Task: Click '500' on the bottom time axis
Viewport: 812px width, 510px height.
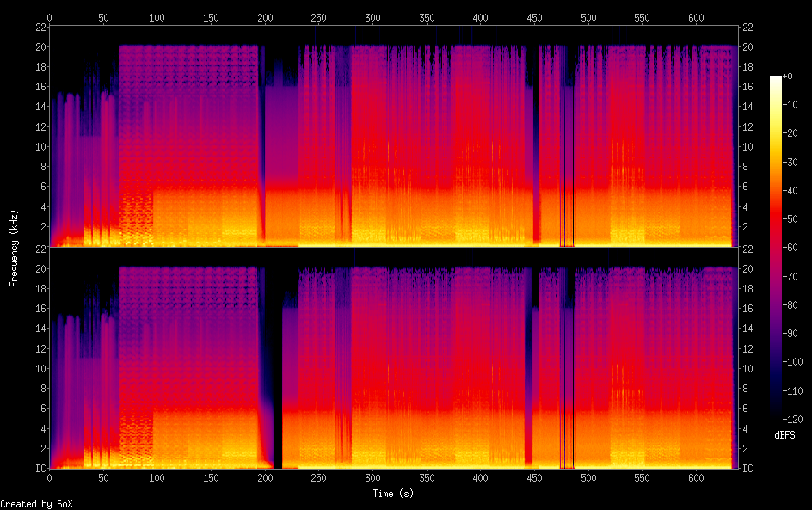Action: pyautogui.click(x=588, y=478)
